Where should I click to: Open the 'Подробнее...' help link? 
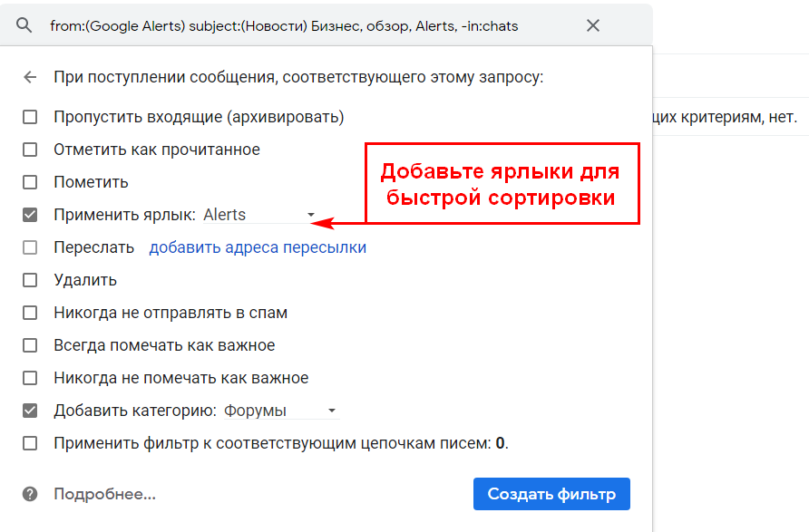click(104, 494)
